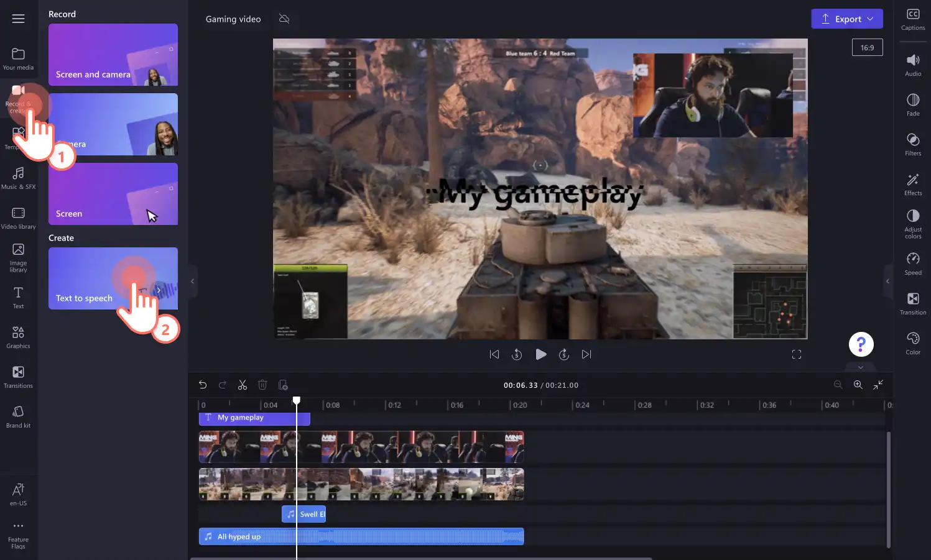This screenshot has width=931, height=560.
Task: Click the Export button
Action: (847, 19)
